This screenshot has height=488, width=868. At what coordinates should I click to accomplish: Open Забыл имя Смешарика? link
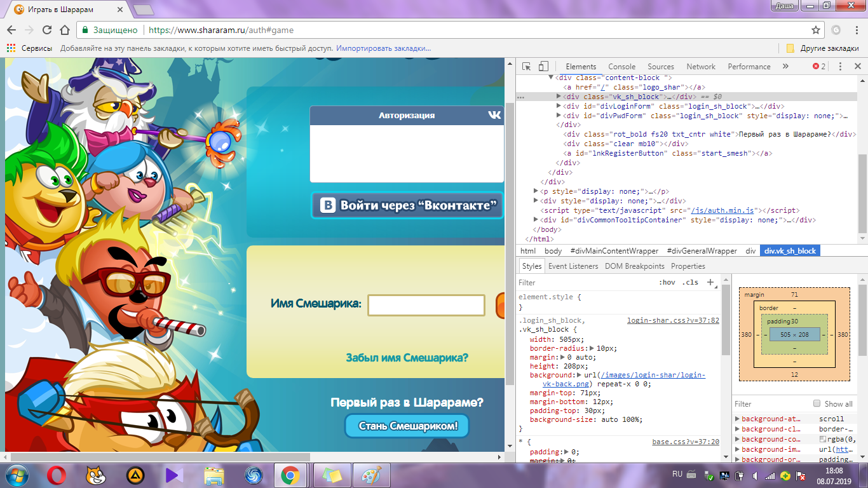[407, 358]
